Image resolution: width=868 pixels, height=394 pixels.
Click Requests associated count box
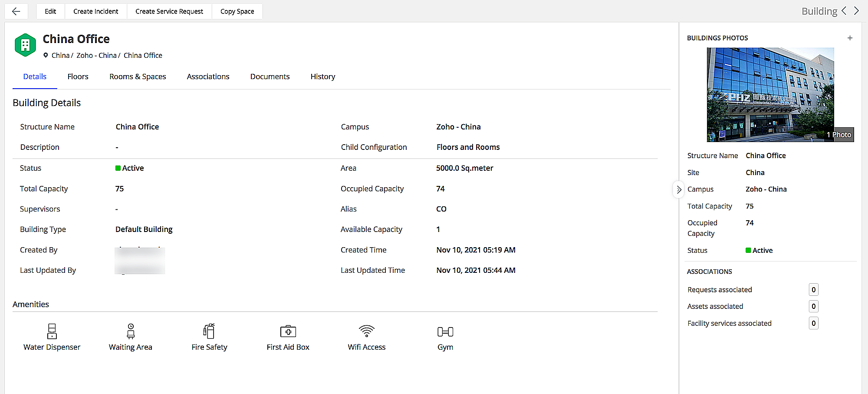click(813, 290)
